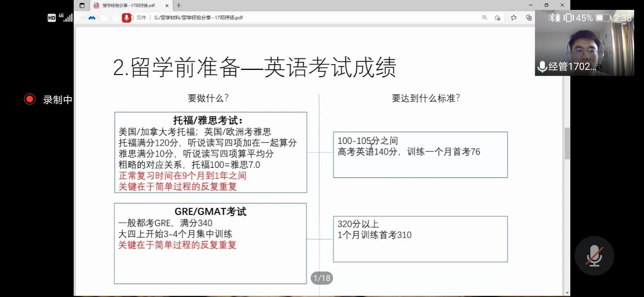
Task: Restore the browser window size
Action: coord(546,5)
